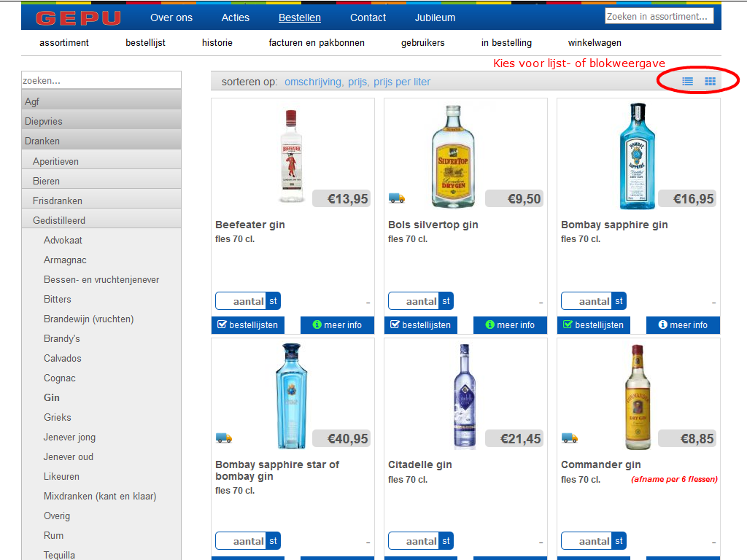The height and width of the screenshot is (560, 747).
Task: Select Bitters in the category tree
Action: (x=58, y=299)
